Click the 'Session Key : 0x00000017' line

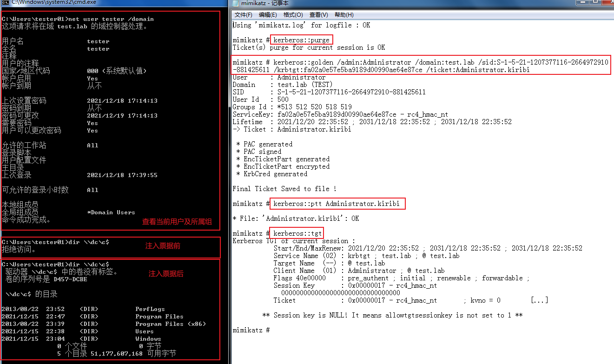pyautogui.click(x=355, y=285)
